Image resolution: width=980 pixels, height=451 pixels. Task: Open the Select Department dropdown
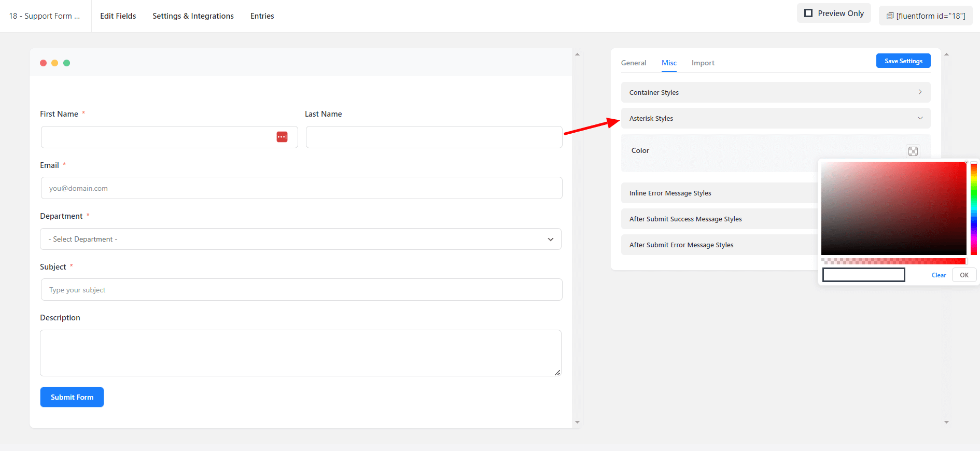coord(301,239)
